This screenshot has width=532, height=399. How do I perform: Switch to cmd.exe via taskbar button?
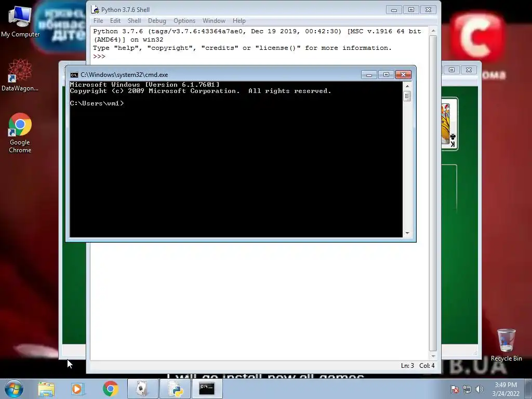coord(207,389)
